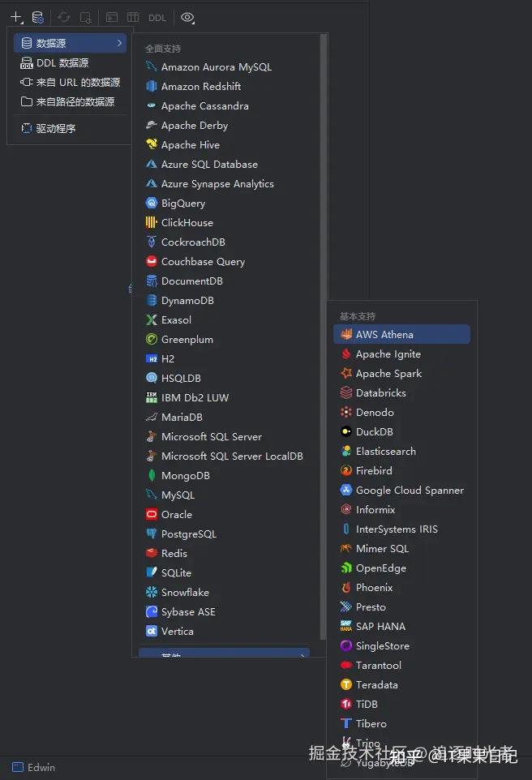Click the DuckDB icon
Image resolution: width=532 pixels, height=780 pixels.
click(x=345, y=431)
